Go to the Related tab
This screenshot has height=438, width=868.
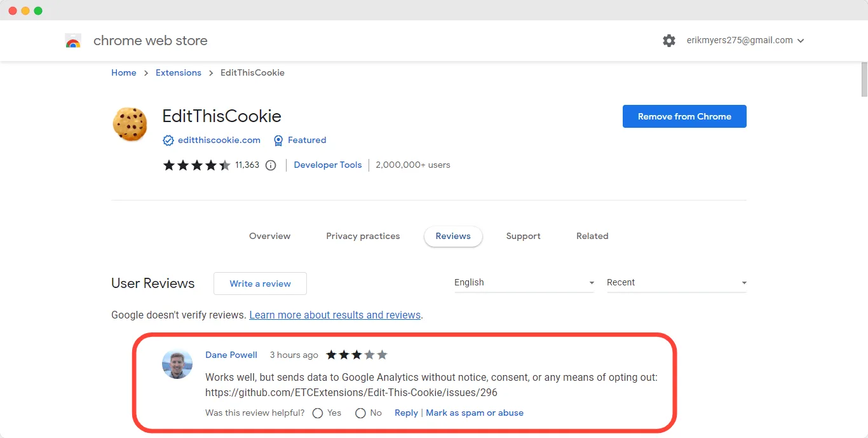[592, 236]
